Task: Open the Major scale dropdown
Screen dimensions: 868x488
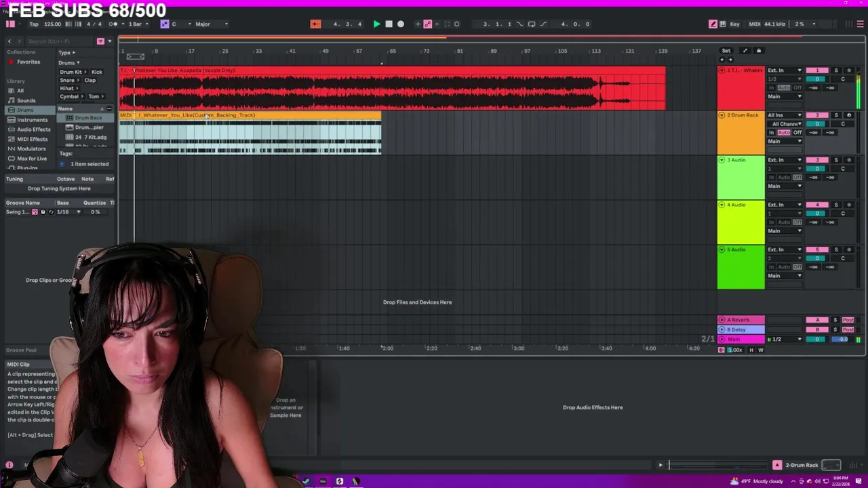Action: click(211, 24)
